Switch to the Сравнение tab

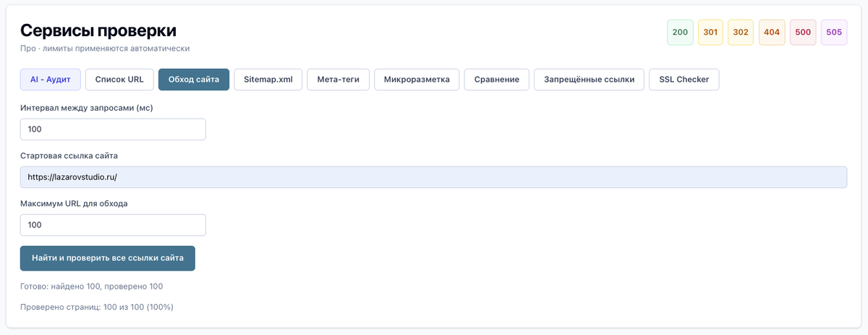click(497, 80)
